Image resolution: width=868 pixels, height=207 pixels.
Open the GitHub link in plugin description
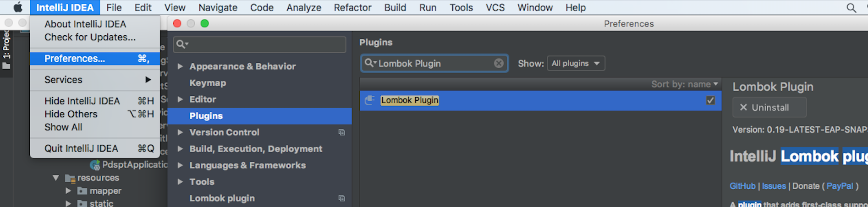coord(742,186)
